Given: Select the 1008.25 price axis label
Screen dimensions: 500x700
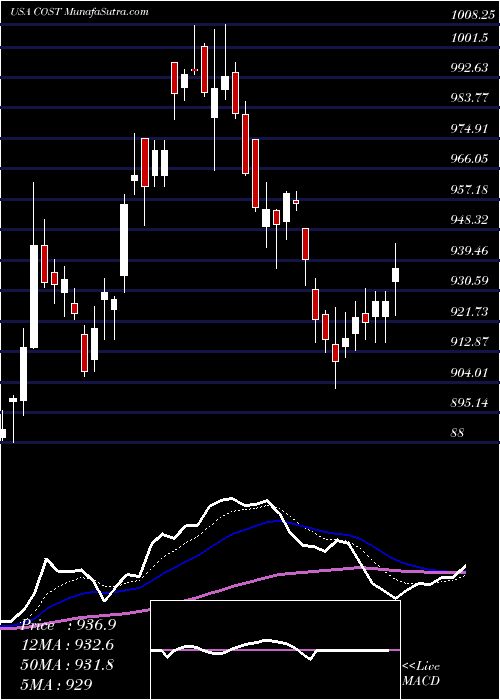Looking at the screenshot, I should (x=473, y=14).
